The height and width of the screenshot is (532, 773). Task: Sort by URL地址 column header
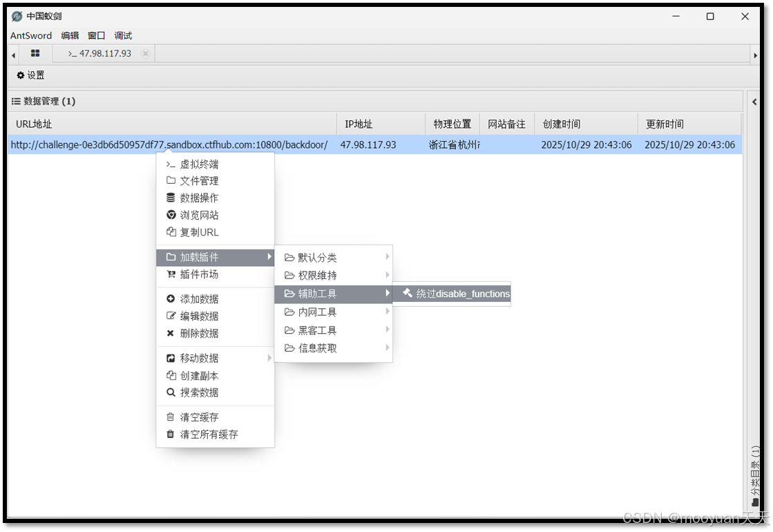coord(173,124)
